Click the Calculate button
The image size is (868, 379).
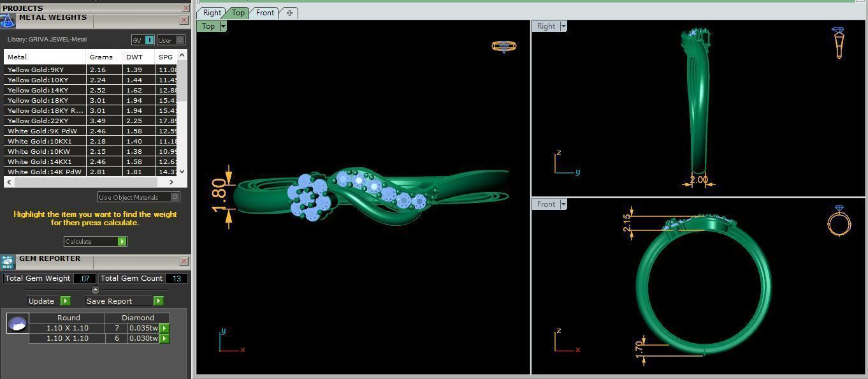pyautogui.click(x=95, y=241)
